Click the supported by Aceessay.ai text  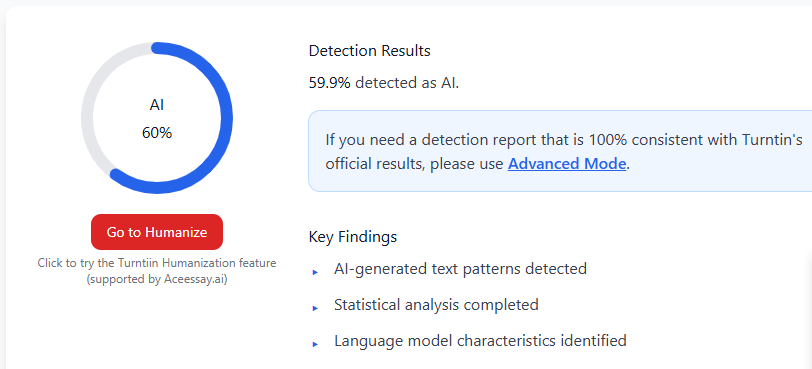(157, 280)
